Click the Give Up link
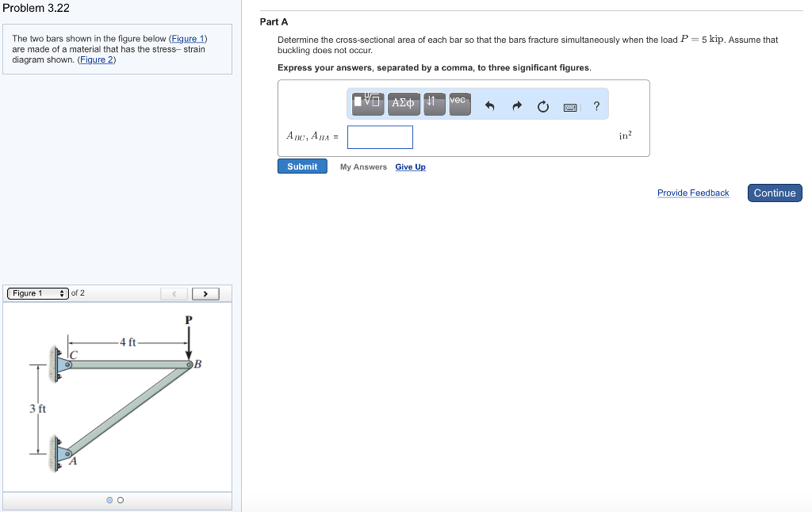Viewport: 812px width, 512px height. 410,166
